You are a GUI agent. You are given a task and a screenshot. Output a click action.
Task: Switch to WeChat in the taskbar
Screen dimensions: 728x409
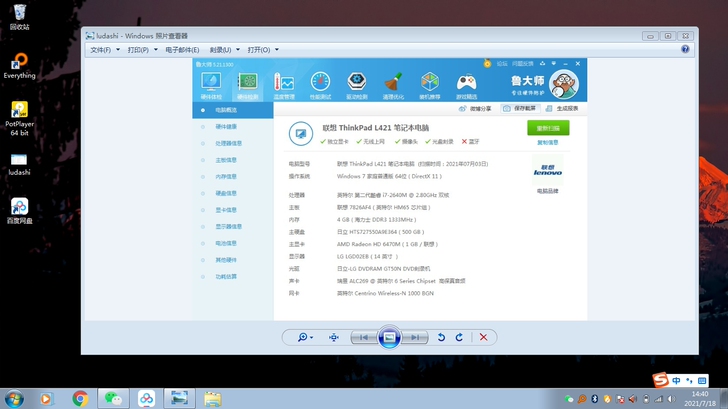click(x=113, y=399)
